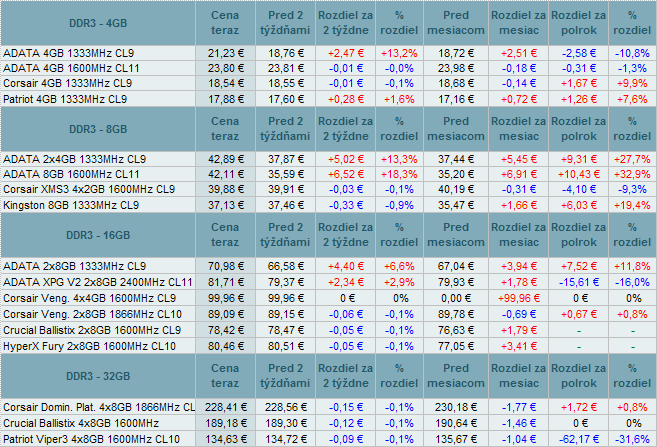
Task: Click the 228,56 € price two weeks ago
Action: click(286, 407)
